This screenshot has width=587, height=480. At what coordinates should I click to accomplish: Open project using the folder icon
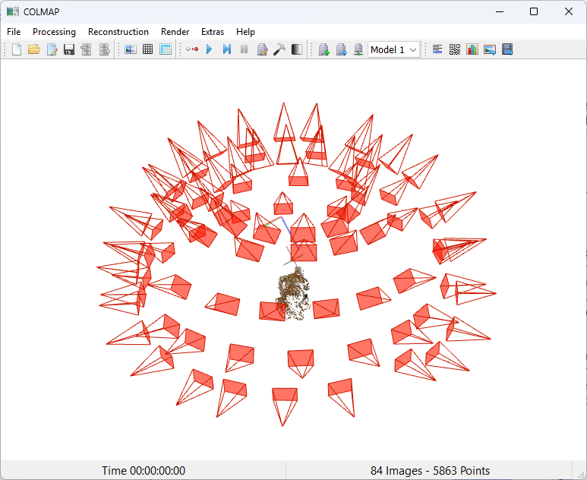coord(34,49)
